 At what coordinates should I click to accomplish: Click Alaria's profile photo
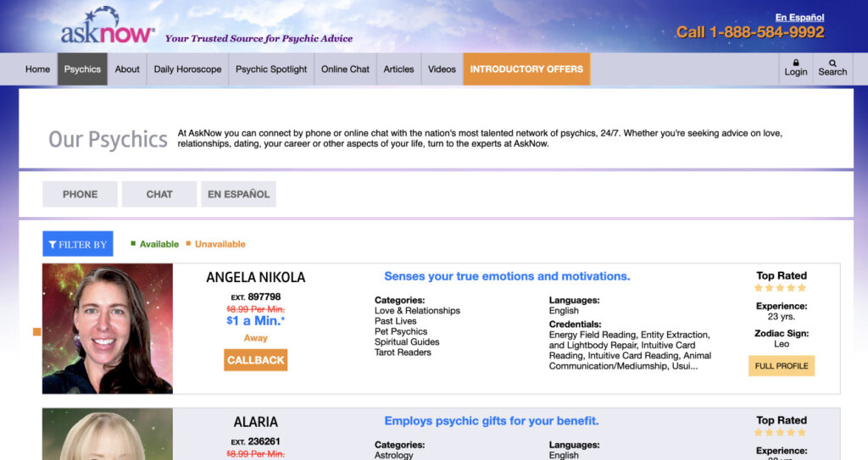108,435
